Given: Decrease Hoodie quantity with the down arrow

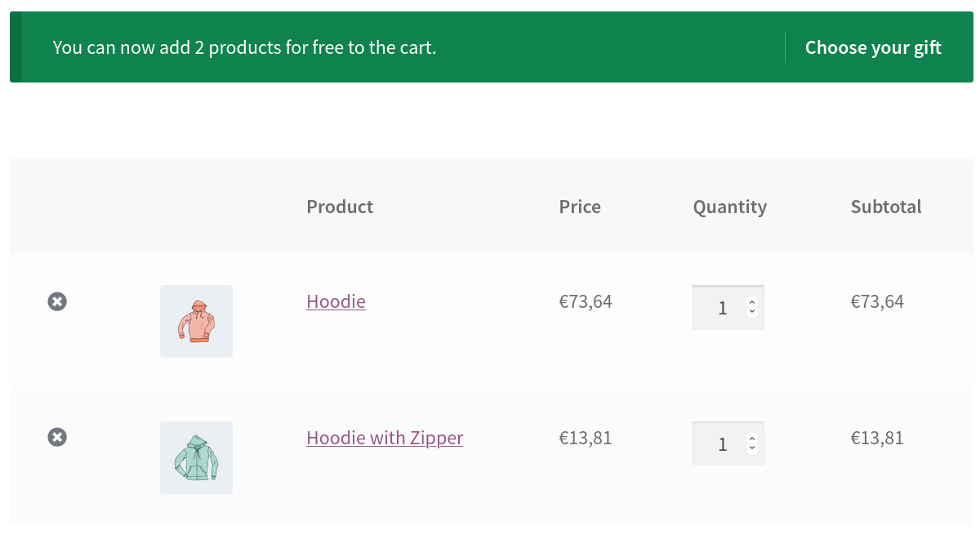Looking at the screenshot, I should click(x=752, y=312).
